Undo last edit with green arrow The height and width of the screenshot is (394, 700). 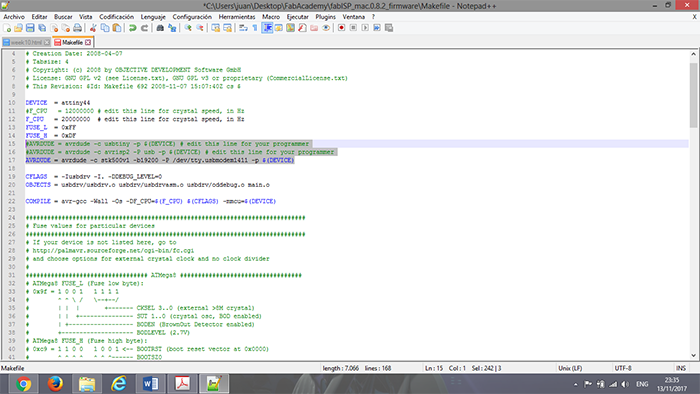click(133, 28)
